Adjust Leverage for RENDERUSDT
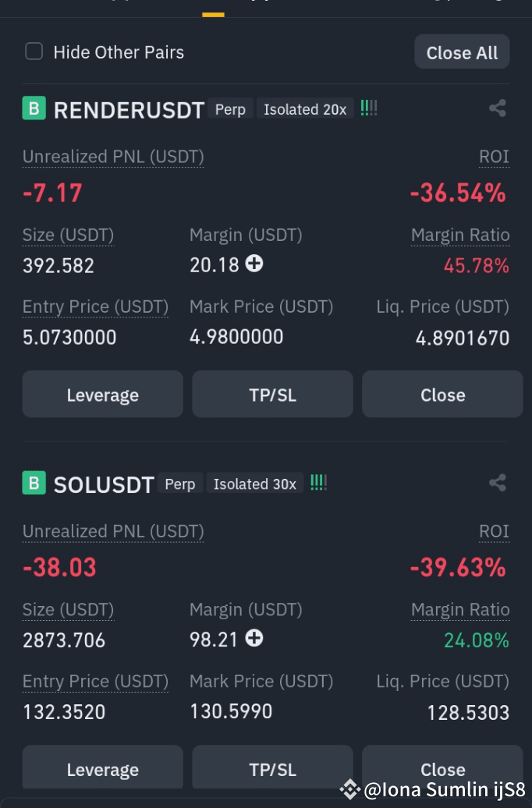This screenshot has height=808, width=532. tap(102, 395)
